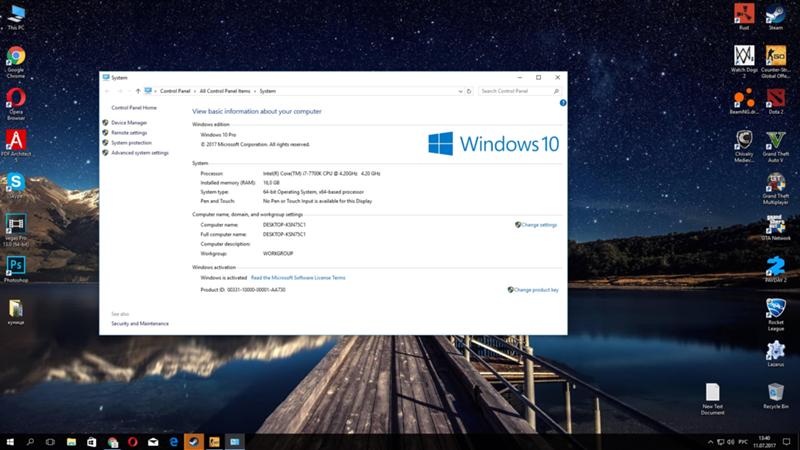Click Change product key link
The height and width of the screenshot is (450, 800).
(535, 290)
